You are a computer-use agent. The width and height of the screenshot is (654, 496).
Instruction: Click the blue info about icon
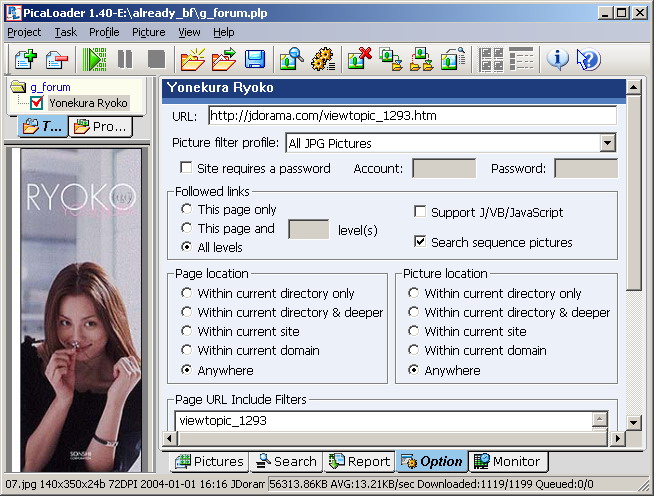coord(557,59)
